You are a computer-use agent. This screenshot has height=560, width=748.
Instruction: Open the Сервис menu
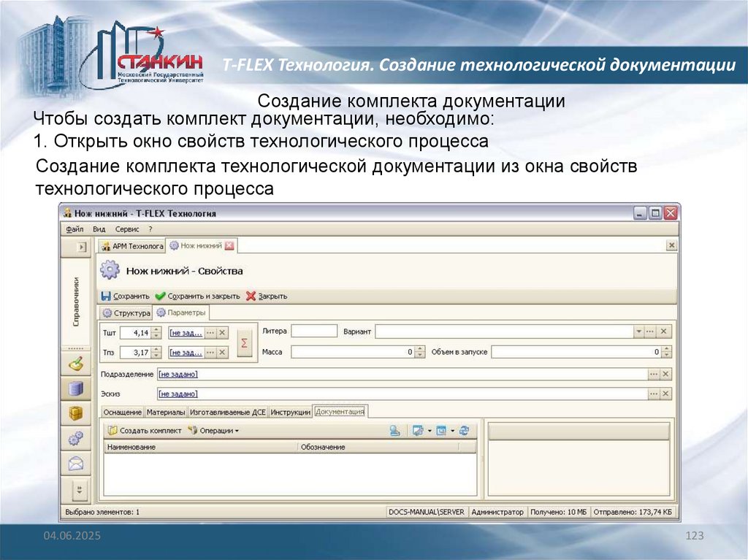point(127,229)
